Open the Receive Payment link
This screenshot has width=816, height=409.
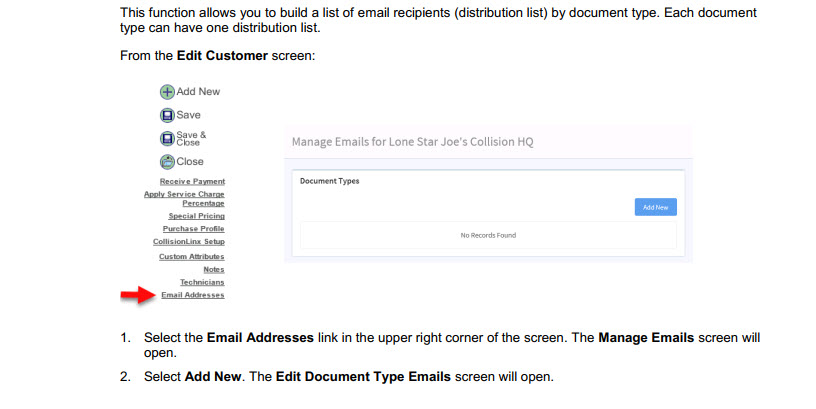click(x=192, y=181)
